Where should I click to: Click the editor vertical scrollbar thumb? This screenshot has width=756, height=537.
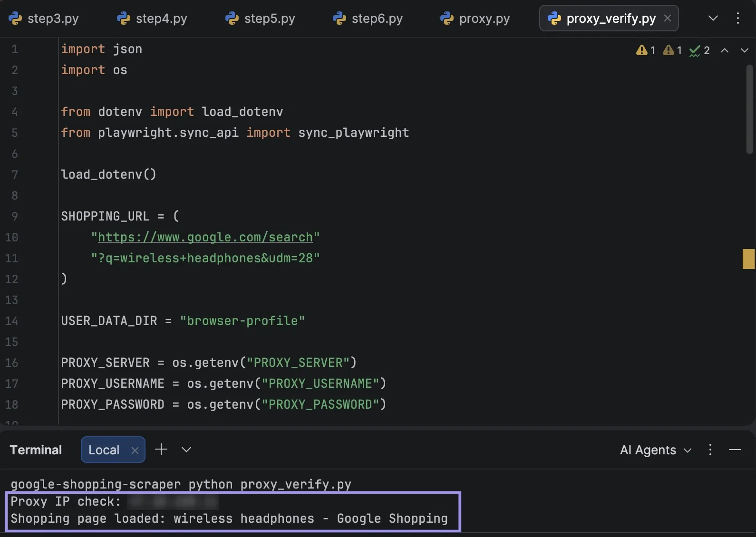tap(750, 109)
